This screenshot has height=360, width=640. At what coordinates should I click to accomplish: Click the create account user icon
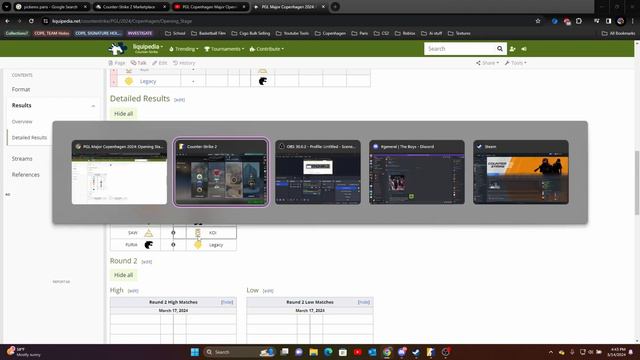click(x=513, y=49)
